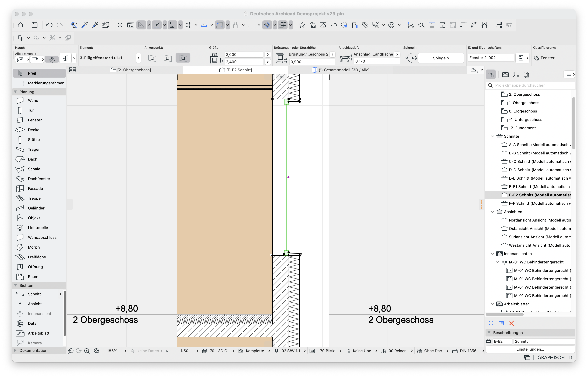Click the favorites star icon
588x377 pixels.
point(302,25)
